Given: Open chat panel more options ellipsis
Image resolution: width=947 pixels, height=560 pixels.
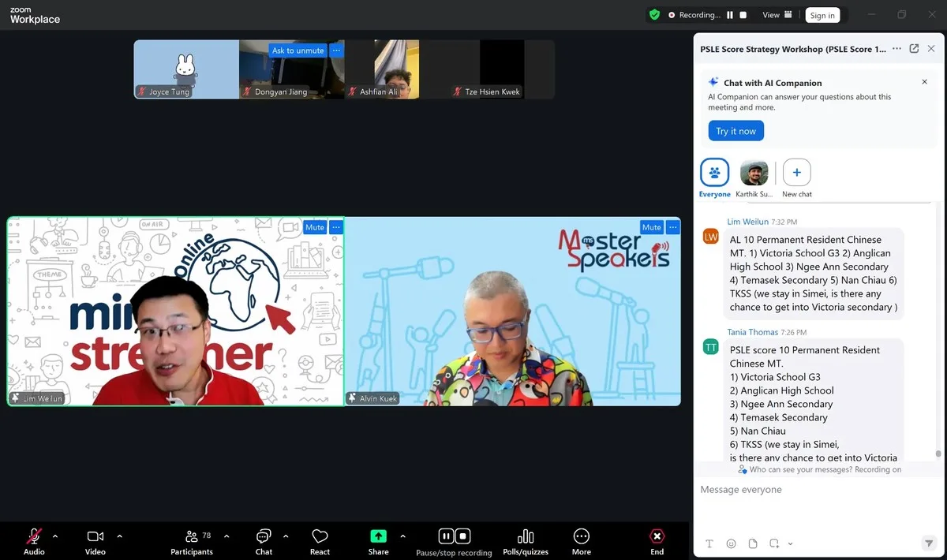Looking at the screenshot, I should (x=896, y=49).
